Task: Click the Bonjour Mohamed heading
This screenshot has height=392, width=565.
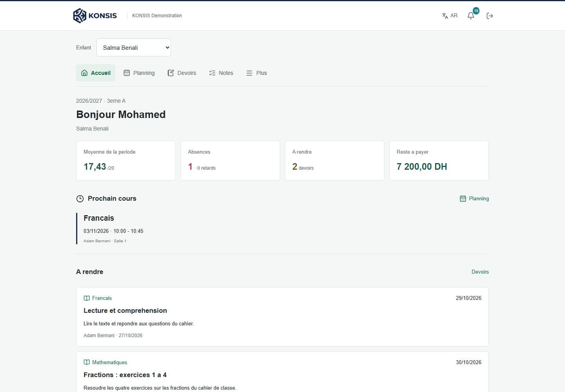Action: (x=121, y=114)
